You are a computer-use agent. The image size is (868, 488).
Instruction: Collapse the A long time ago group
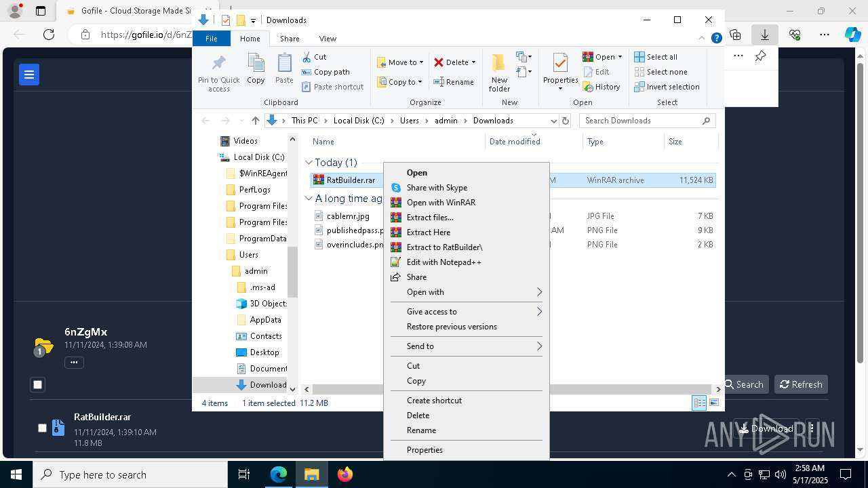[309, 199]
